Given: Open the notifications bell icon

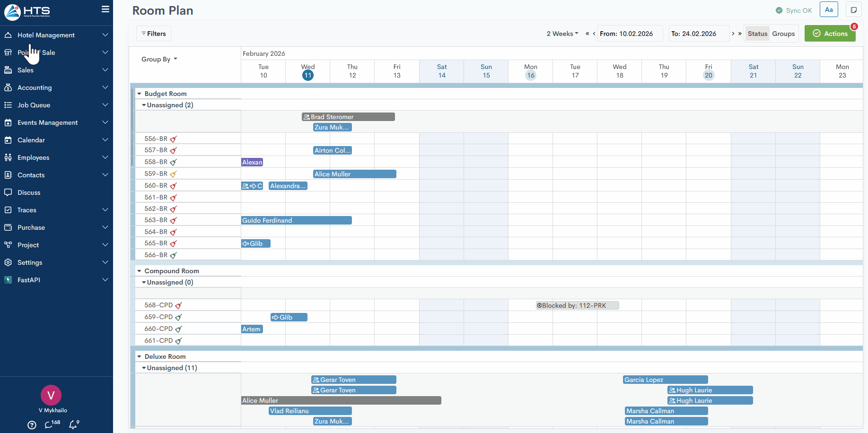Looking at the screenshot, I should point(73,424).
